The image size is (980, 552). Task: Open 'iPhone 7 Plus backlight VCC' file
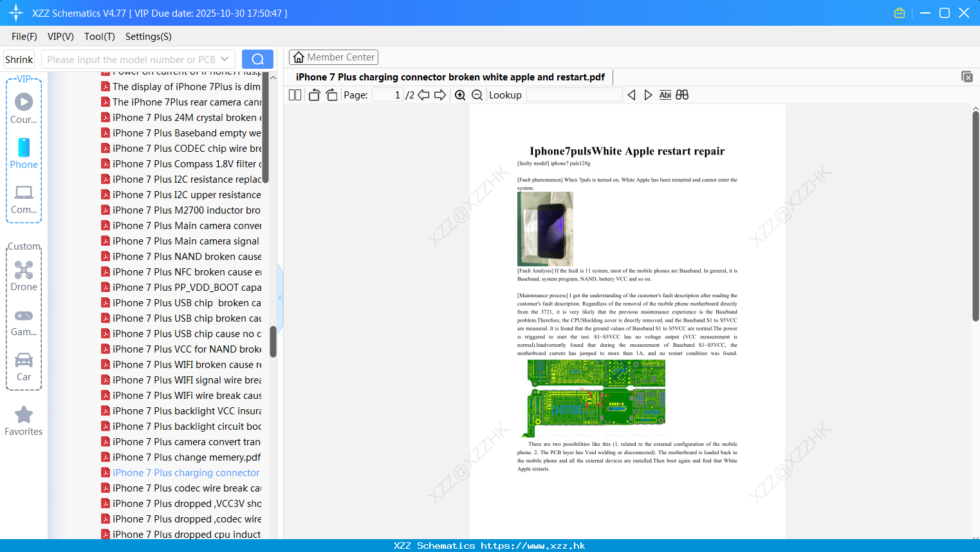(x=181, y=411)
